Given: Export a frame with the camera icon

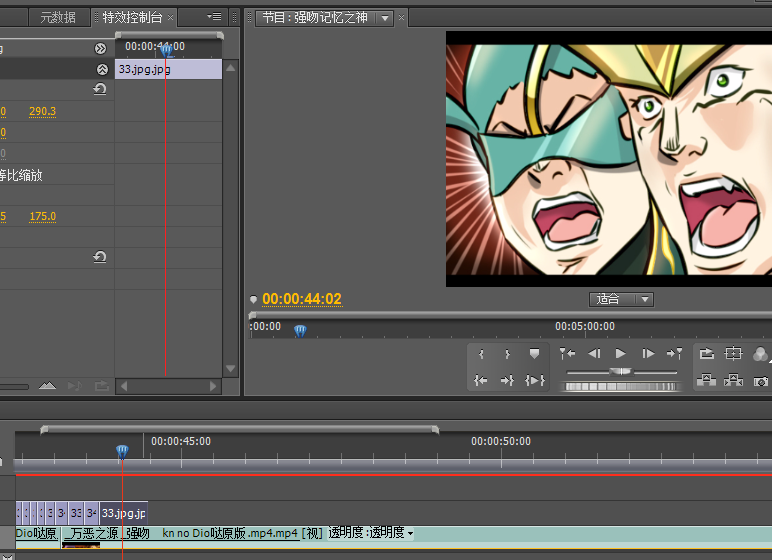Looking at the screenshot, I should pos(761,381).
